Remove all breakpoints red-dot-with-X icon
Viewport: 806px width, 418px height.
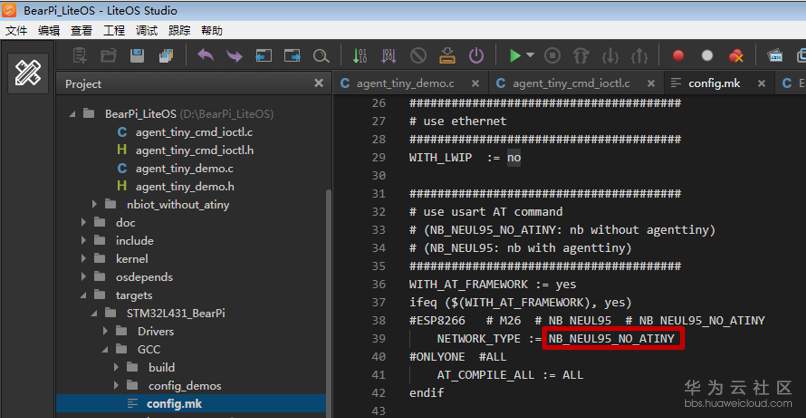click(x=736, y=56)
